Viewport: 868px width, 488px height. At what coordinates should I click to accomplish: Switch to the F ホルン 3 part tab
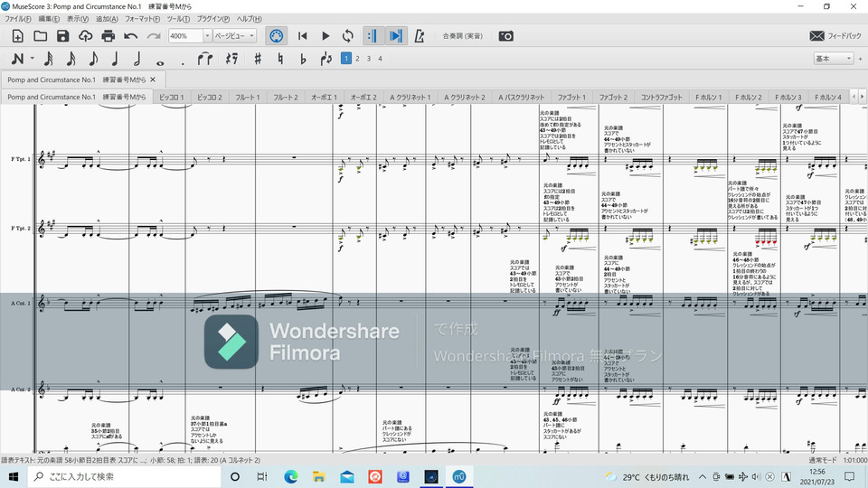(x=788, y=97)
